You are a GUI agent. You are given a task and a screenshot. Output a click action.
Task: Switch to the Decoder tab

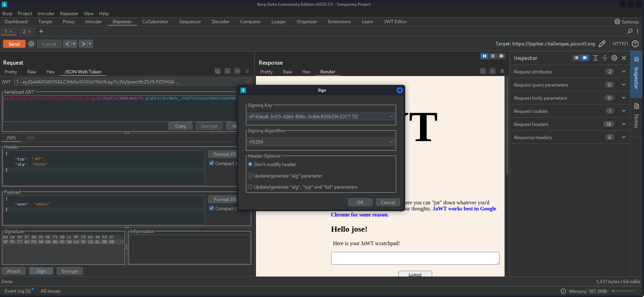tap(221, 22)
